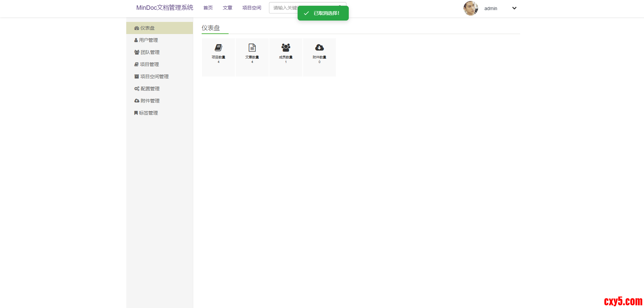
Task: Click the member count users icon
Action: 286,48
